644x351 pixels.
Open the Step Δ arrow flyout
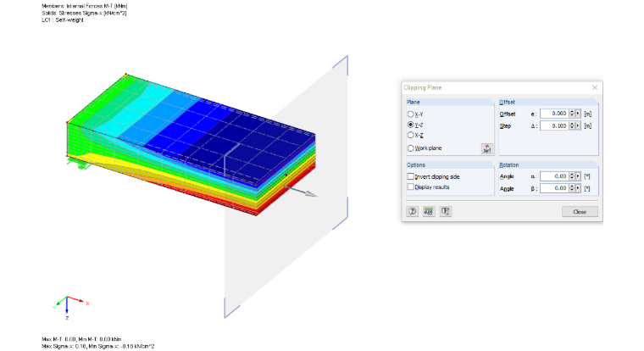coord(578,125)
